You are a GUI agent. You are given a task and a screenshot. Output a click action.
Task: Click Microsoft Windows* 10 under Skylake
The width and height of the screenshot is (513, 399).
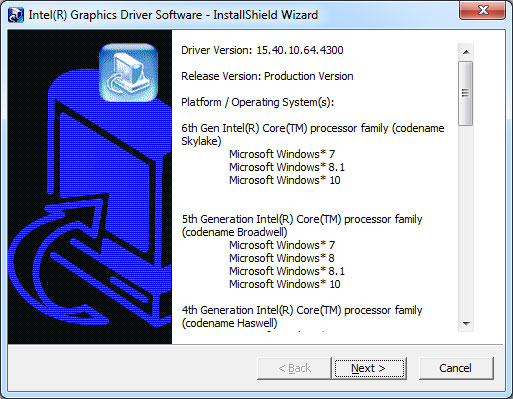[x=285, y=180]
